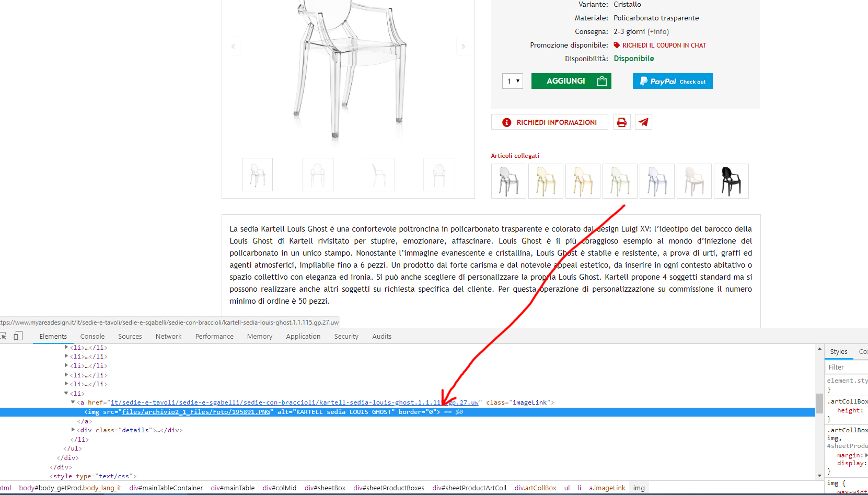Image resolution: width=868 pixels, height=495 pixels.
Task: Click the PayPal logo on checkout button
Action: pyautogui.click(x=659, y=82)
